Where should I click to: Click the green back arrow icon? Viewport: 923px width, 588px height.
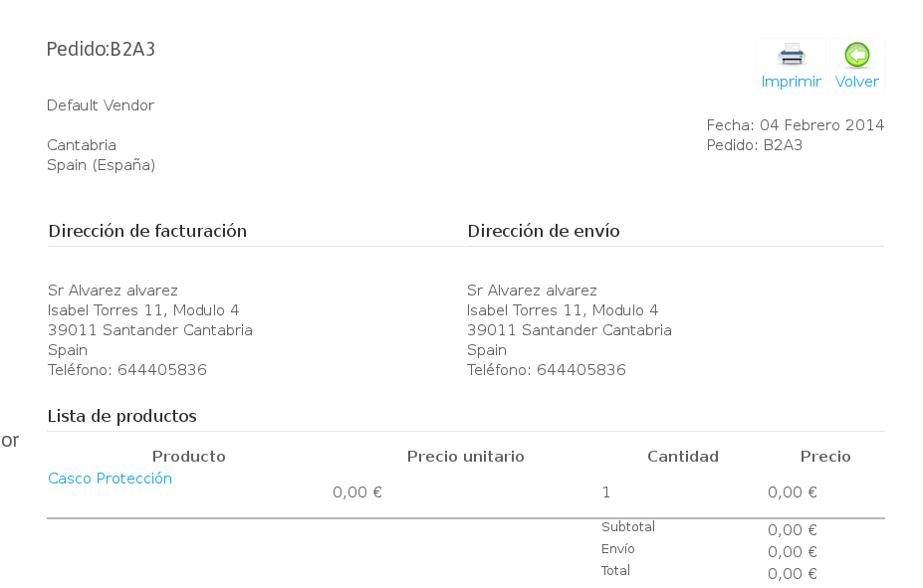856,56
